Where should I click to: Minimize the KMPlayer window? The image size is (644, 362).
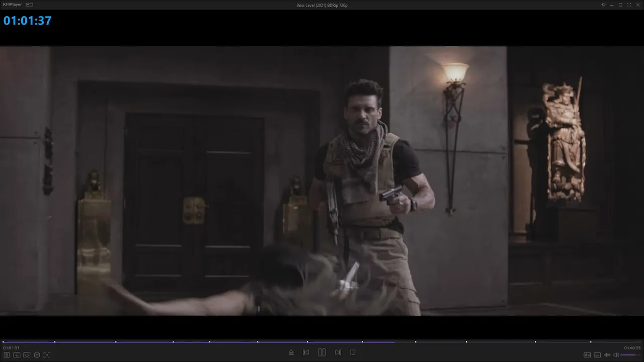point(612,5)
